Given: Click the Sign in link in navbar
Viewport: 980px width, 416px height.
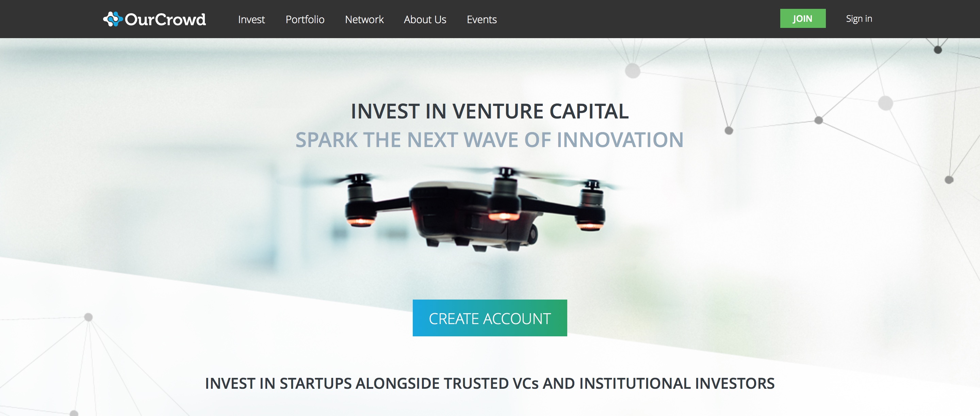Looking at the screenshot, I should 860,18.
